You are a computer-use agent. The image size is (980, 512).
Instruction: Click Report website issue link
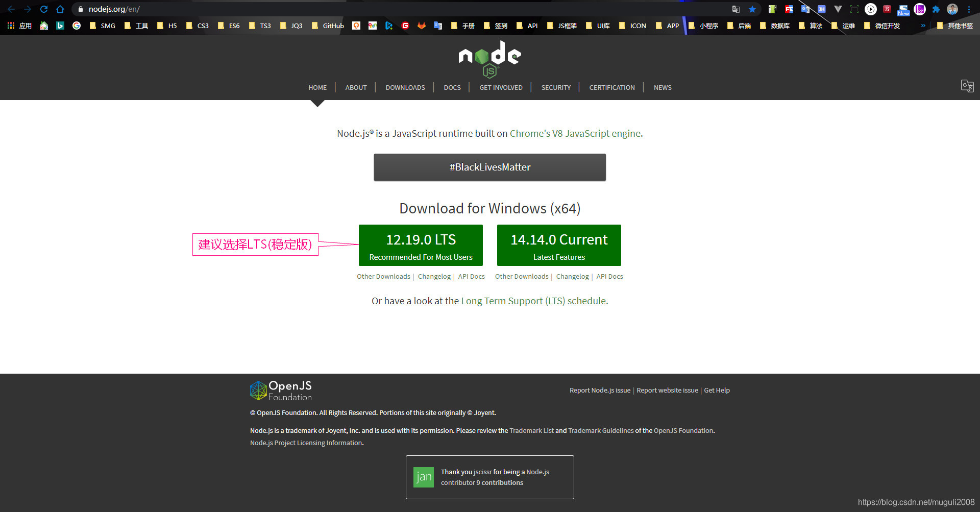pos(667,391)
